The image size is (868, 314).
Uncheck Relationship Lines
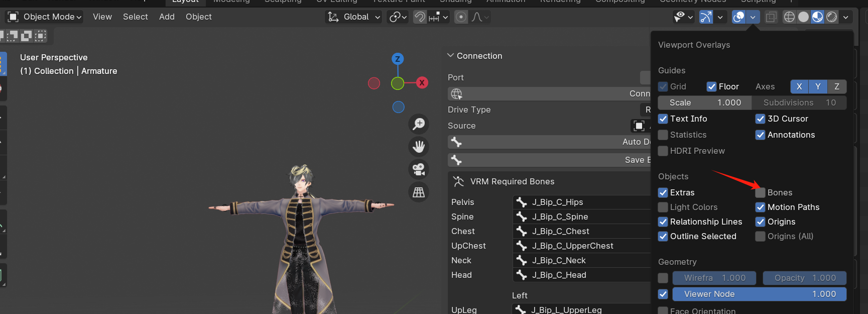point(663,222)
